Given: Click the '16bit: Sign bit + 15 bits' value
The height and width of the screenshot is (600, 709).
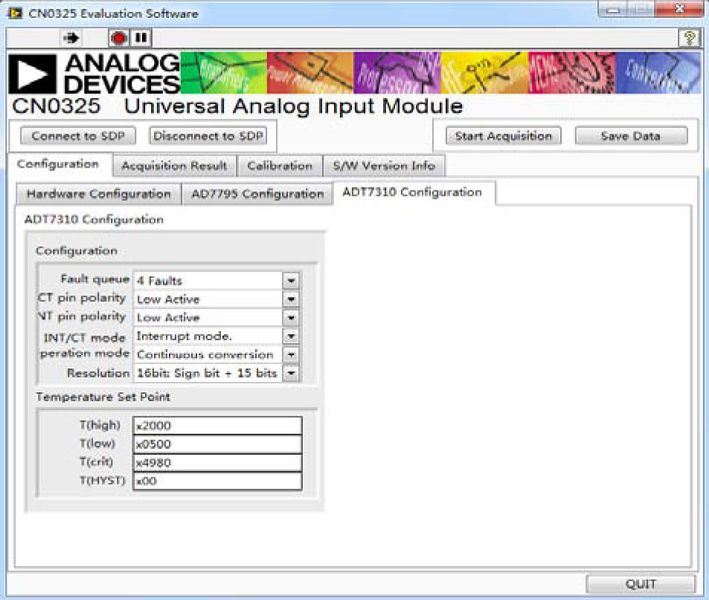Looking at the screenshot, I should point(208,373).
